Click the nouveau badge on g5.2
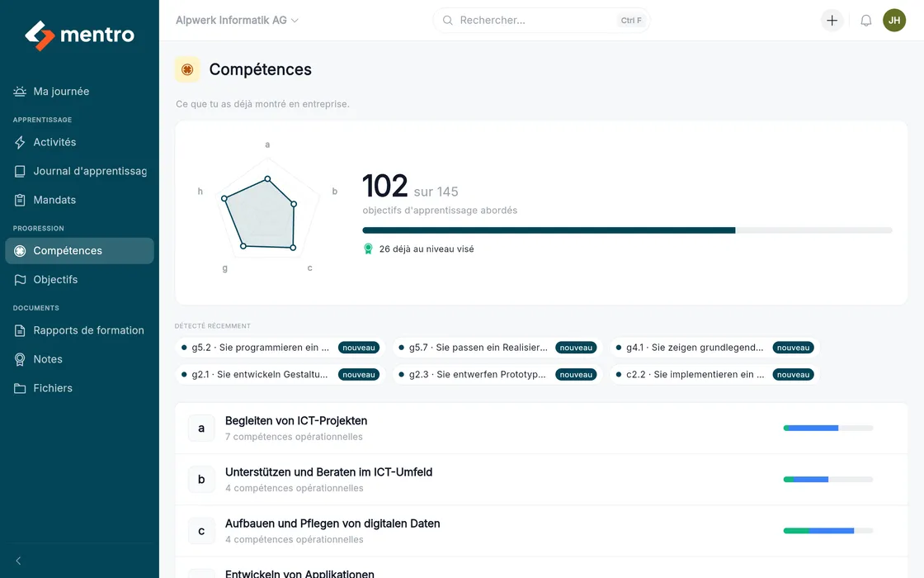 tap(359, 348)
